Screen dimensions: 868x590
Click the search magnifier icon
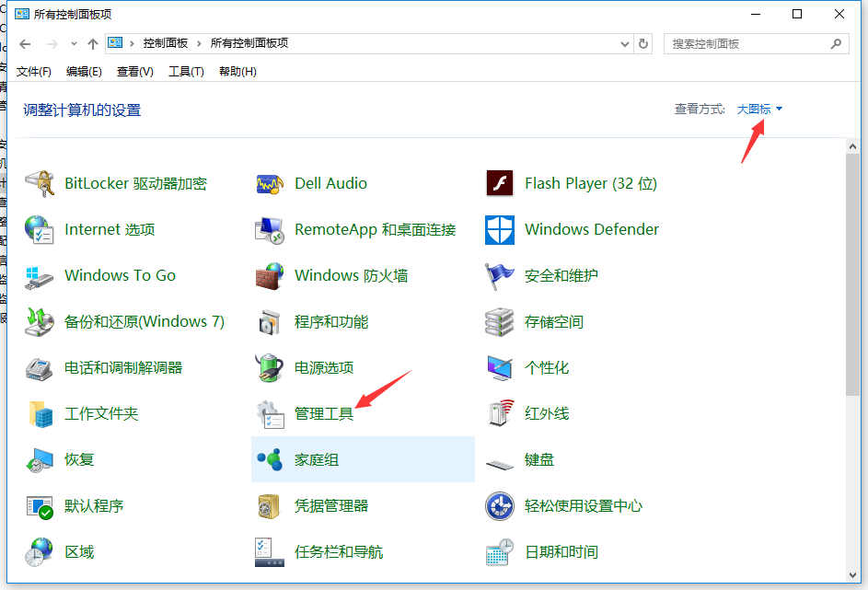(x=836, y=44)
